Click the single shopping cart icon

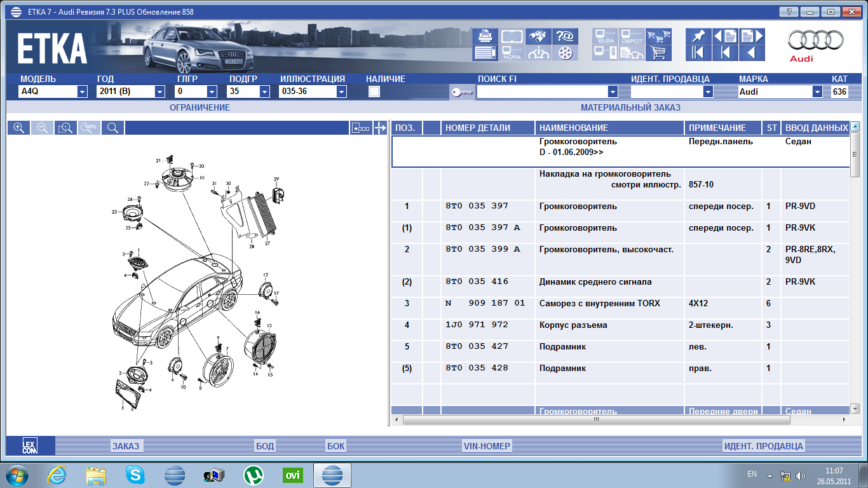(x=658, y=53)
